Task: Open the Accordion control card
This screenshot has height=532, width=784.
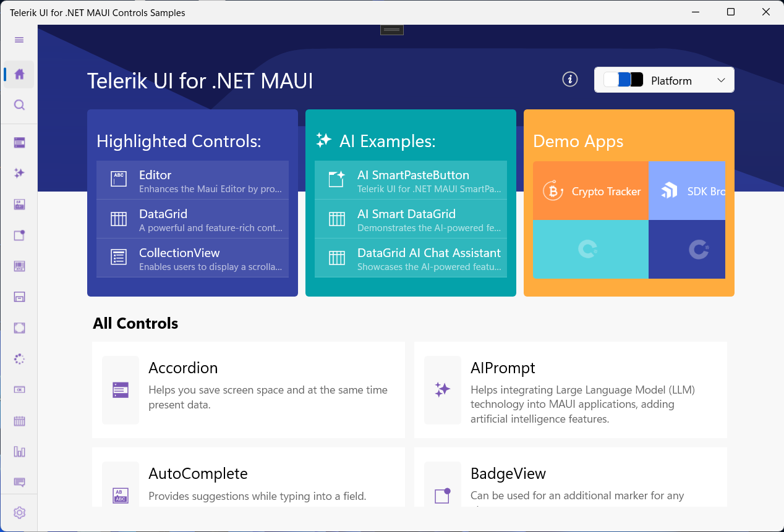Action: point(249,390)
